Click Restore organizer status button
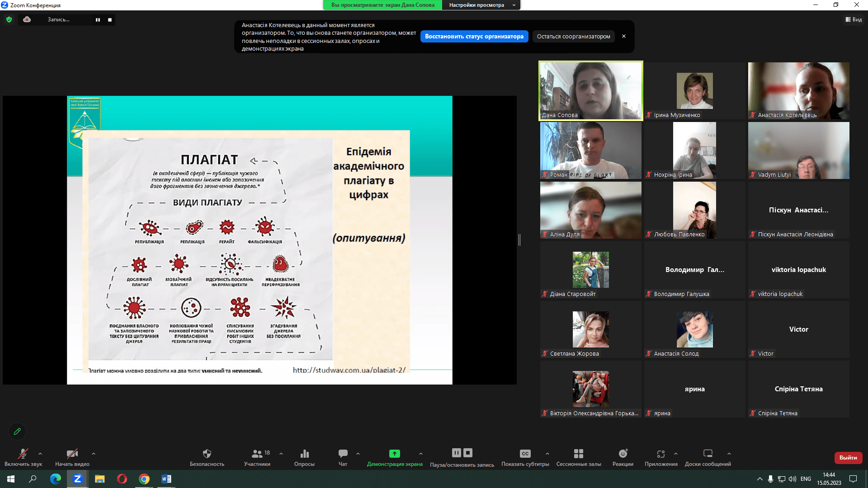This screenshot has height=488, width=868. (474, 37)
